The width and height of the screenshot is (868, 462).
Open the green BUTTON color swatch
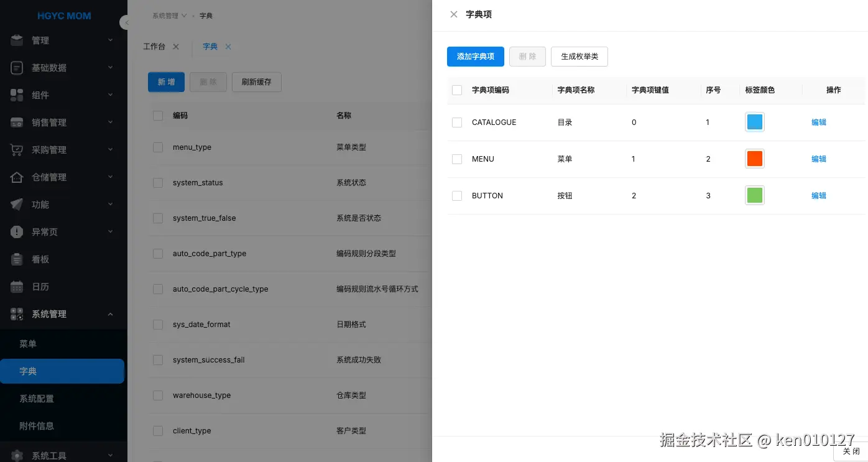click(x=755, y=195)
